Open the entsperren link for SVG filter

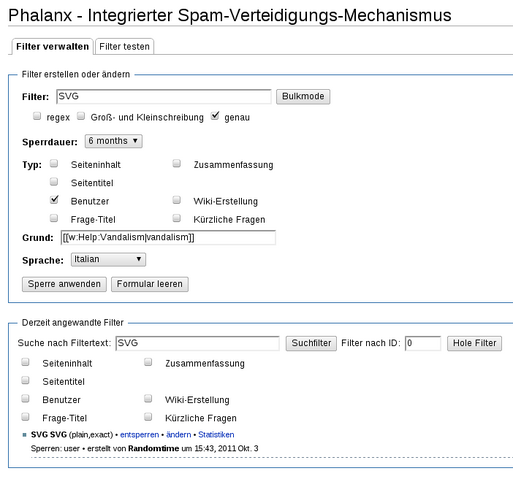(x=139, y=435)
